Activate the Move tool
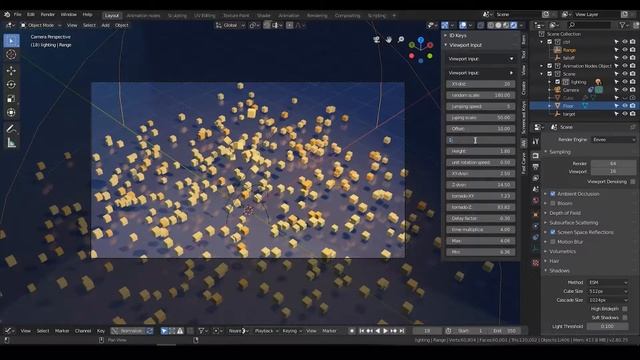 pos(11,71)
